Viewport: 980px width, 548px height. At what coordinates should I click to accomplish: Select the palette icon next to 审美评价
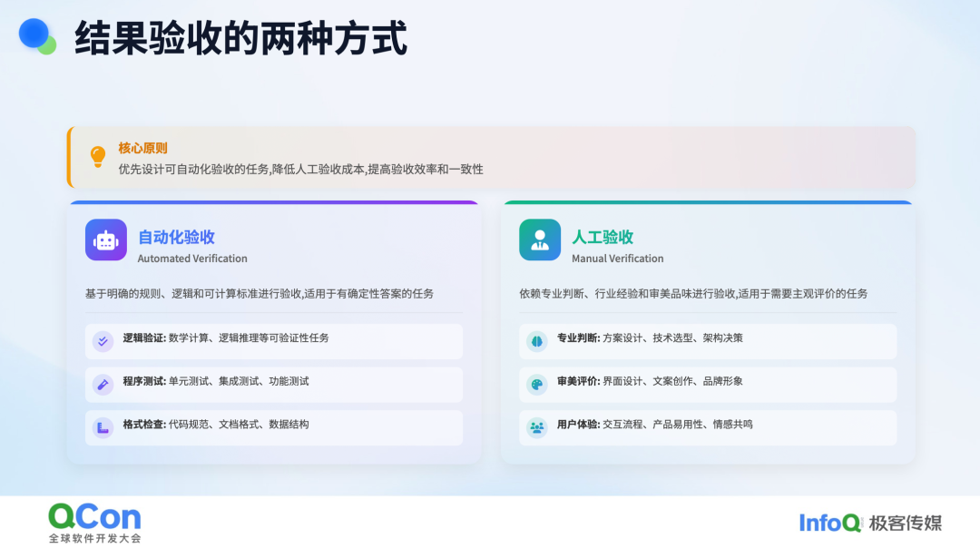(x=537, y=385)
